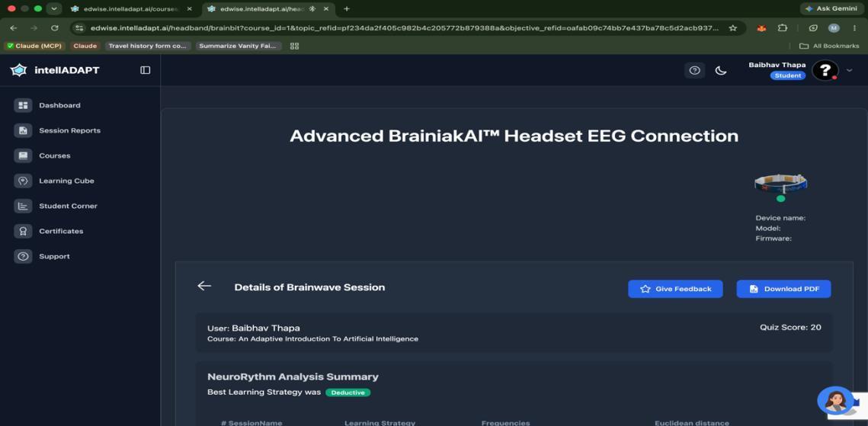Click the Course name text line

[312, 338]
